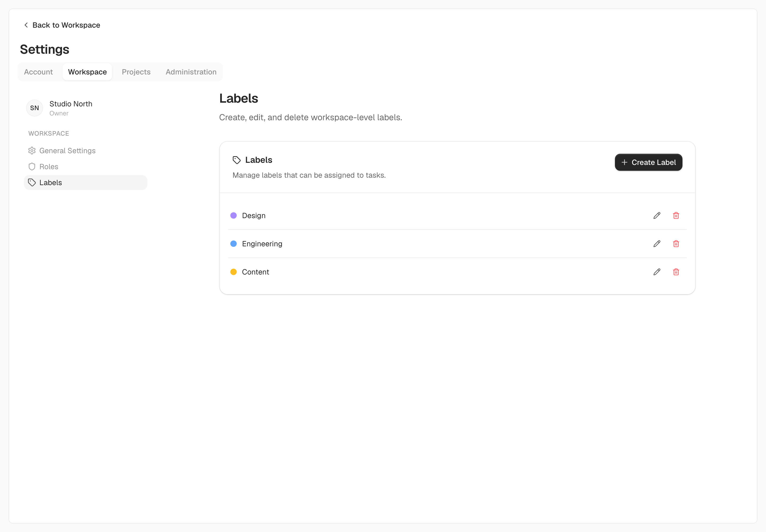Edit the Engineering label with pencil icon
Viewport: 766px width, 532px height.
click(x=657, y=244)
